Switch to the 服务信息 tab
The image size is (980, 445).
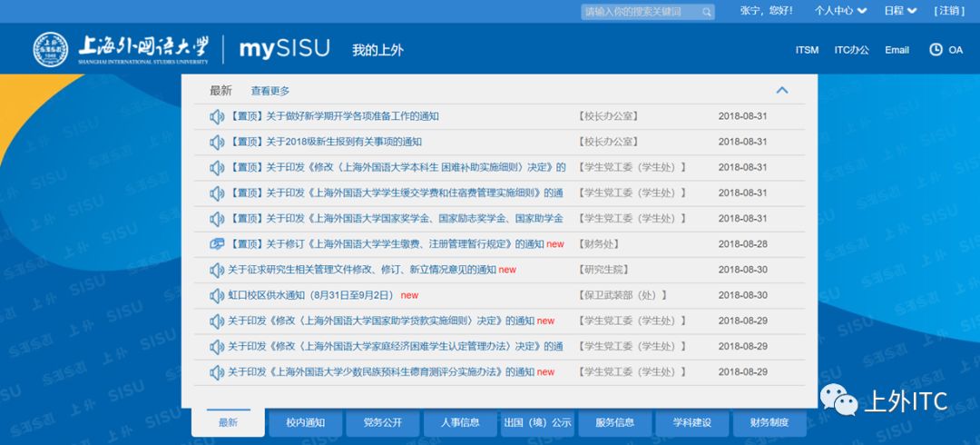pyautogui.click(x=615, y=422)
